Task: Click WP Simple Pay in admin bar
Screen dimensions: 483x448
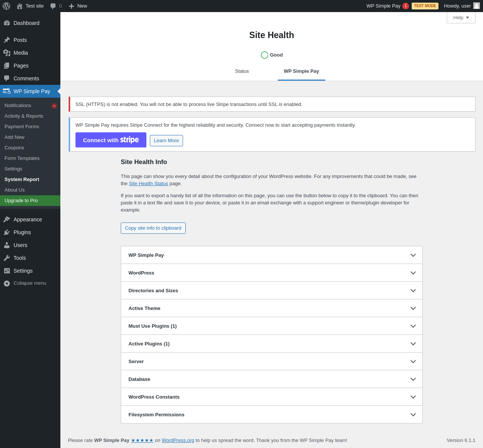Action: click(383, 6)
